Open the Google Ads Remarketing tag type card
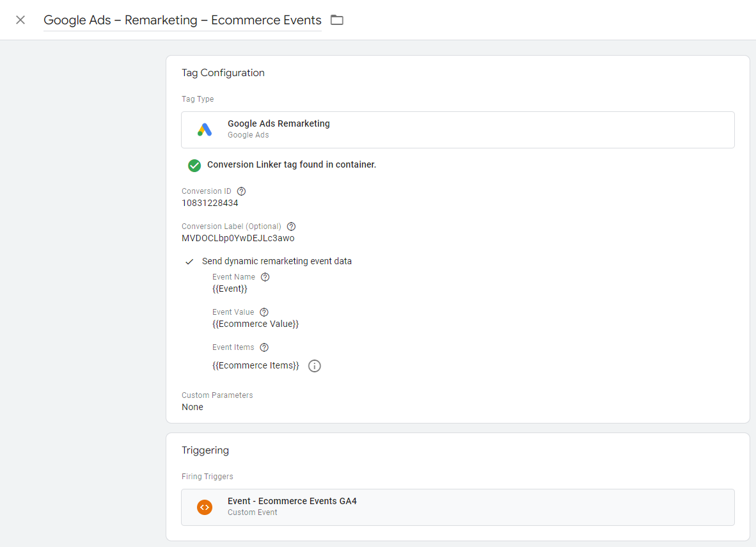Image resolution: width=756 pixels, height=547 pixels. pyautogui.click(x=457, y=130)
